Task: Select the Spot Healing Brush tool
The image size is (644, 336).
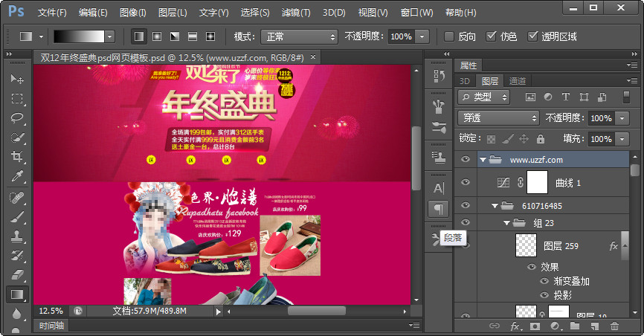Action: tap(17, 198)
